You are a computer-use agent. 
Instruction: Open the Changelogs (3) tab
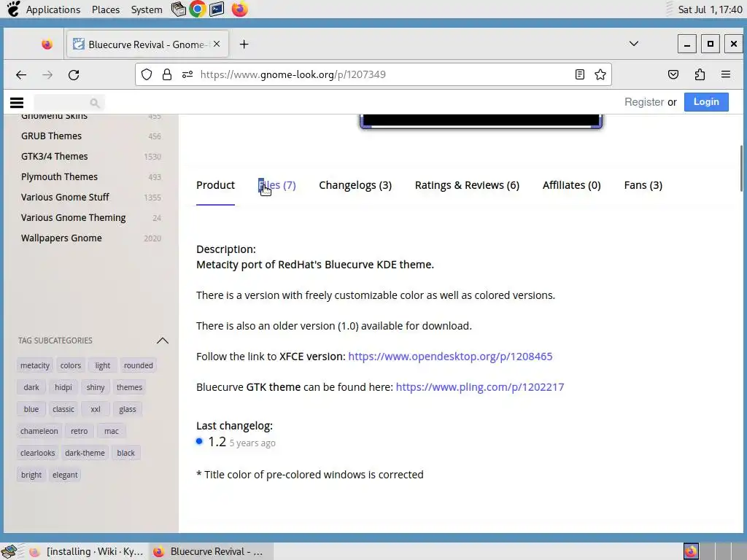coord(355,185)
